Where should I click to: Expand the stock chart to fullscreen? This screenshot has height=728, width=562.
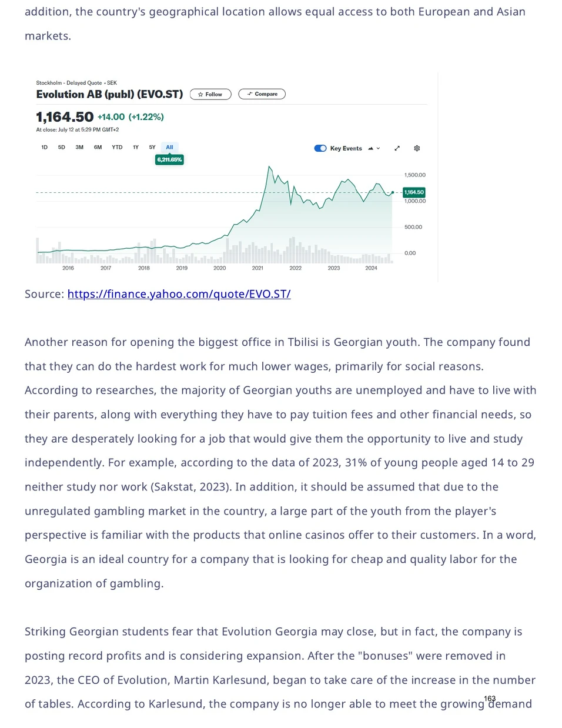coord(397,148)
